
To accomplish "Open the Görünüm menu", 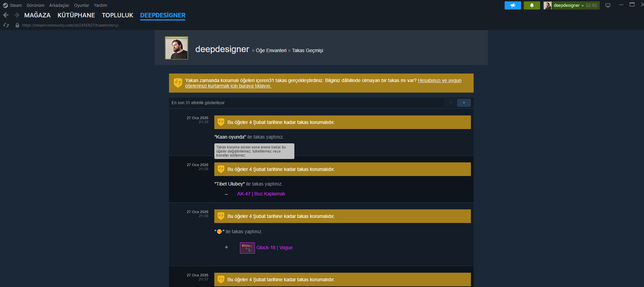I will [35, 5].
